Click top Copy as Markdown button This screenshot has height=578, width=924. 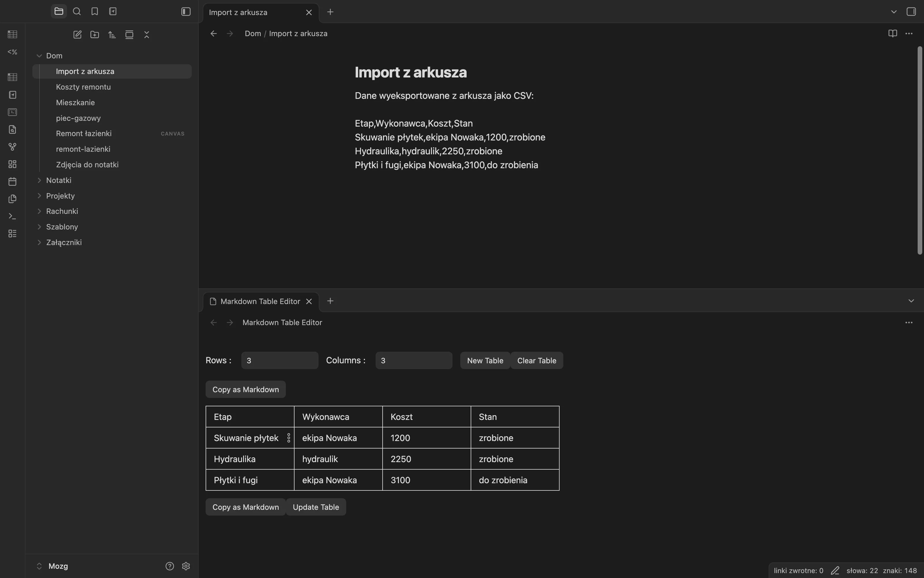[245, 389]
